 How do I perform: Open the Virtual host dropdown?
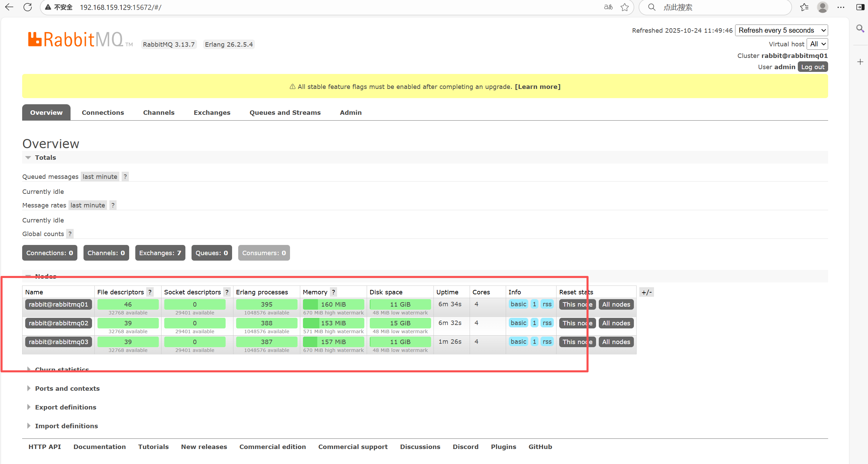tap(817, 44)
